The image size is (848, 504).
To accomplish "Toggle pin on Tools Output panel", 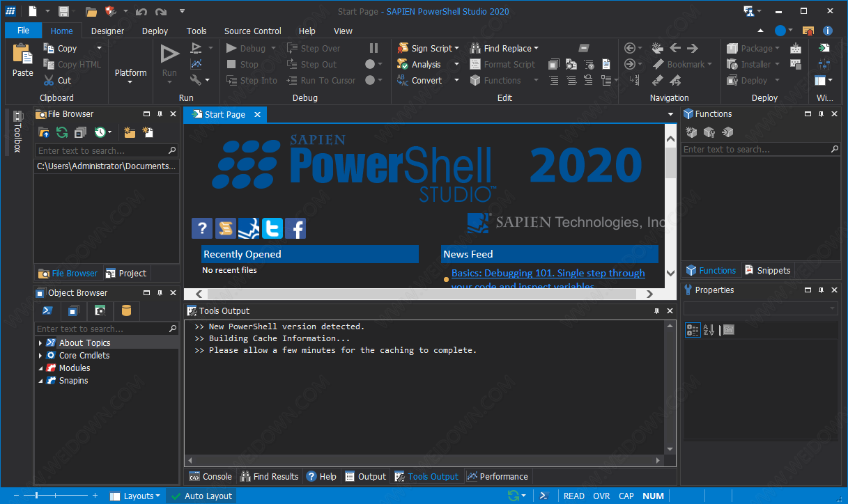I will point(656,311).
